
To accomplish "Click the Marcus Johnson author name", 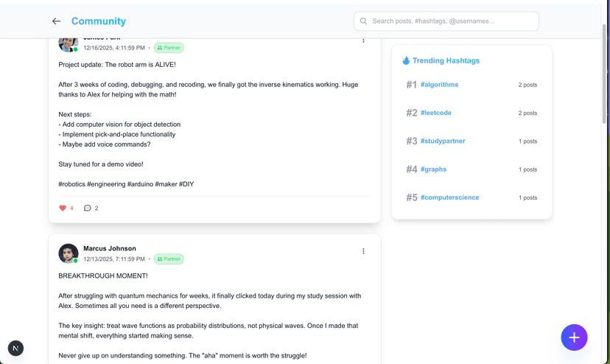I will 110,248.
